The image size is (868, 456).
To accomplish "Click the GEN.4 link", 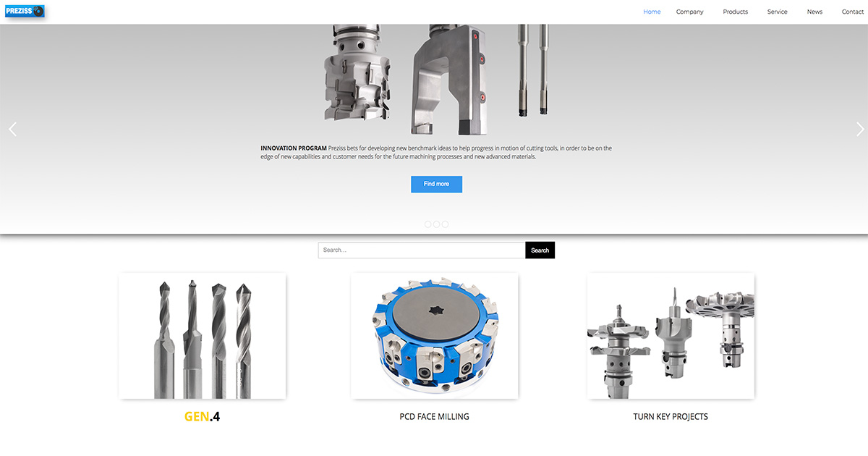I will click(203, 416).
